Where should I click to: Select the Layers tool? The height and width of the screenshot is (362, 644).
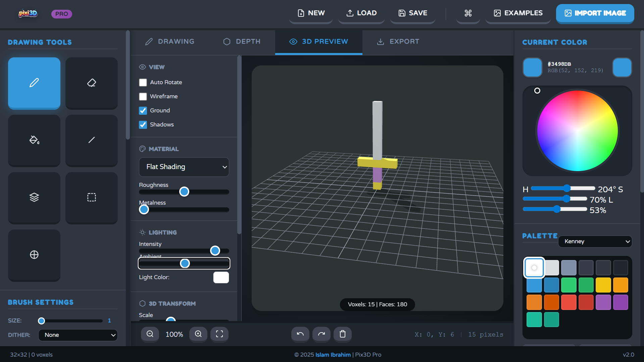point(34,198)
